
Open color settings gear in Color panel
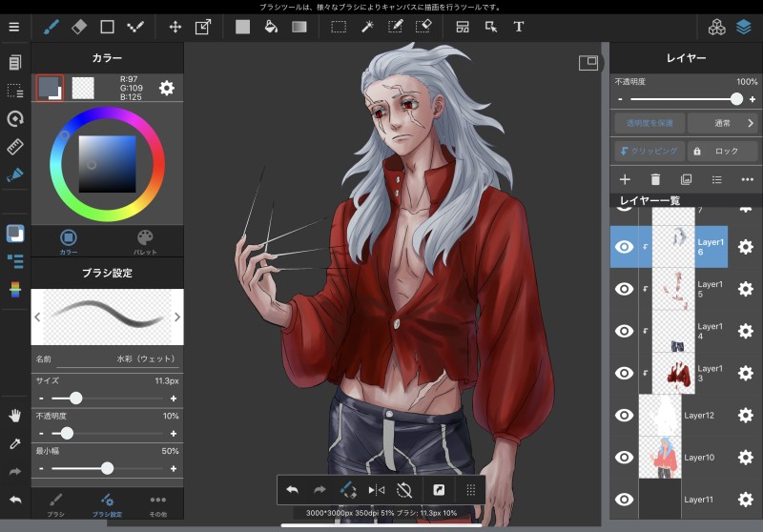pos(166,88)
